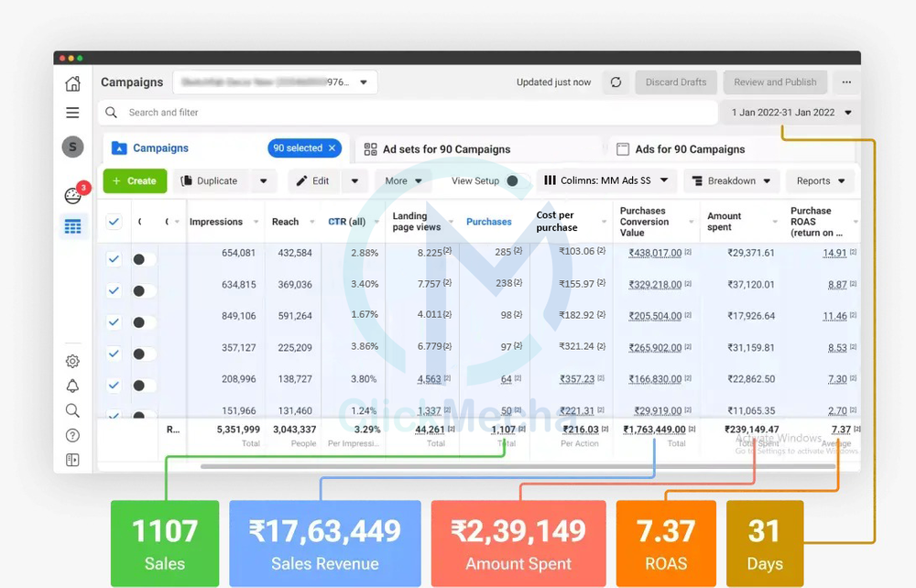This screenshot has height=588, width=916.
Task: Open the notifications icon with red badge
Action: (x=73, y=195)
